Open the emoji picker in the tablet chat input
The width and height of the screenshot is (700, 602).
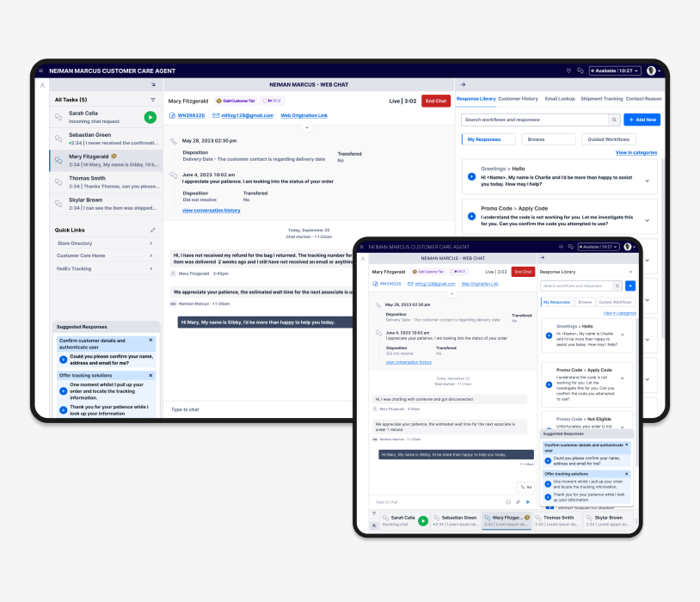coord(508,501)
